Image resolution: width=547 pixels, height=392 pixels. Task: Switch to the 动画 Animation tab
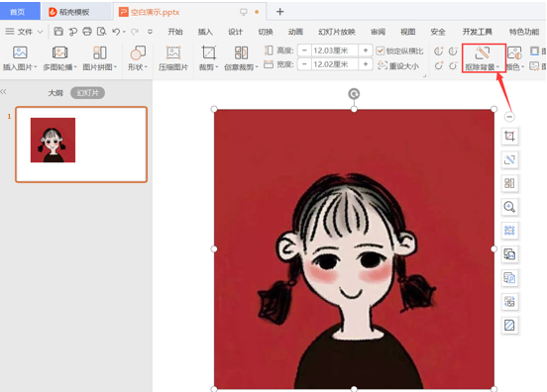[295, 32]
